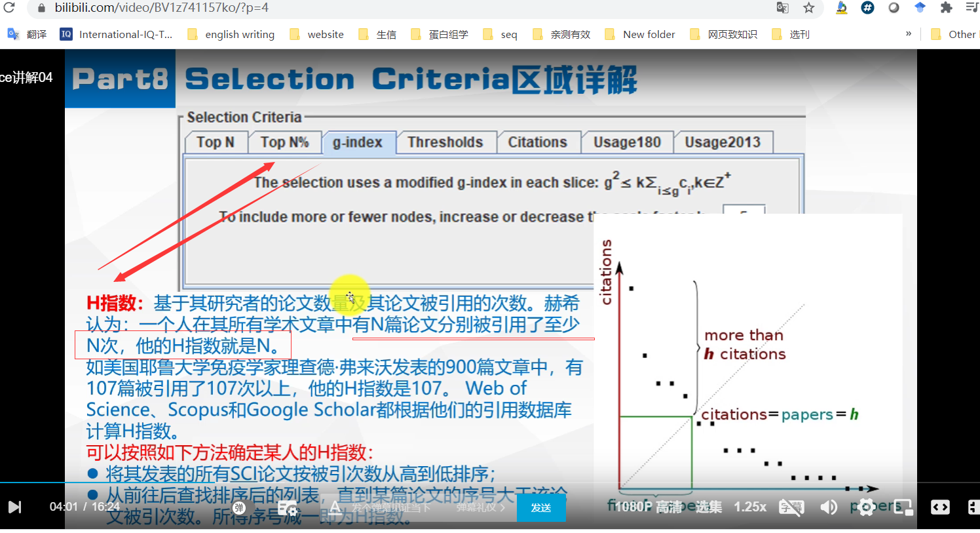Click the bilibili URL in address bar

[162, 8]
